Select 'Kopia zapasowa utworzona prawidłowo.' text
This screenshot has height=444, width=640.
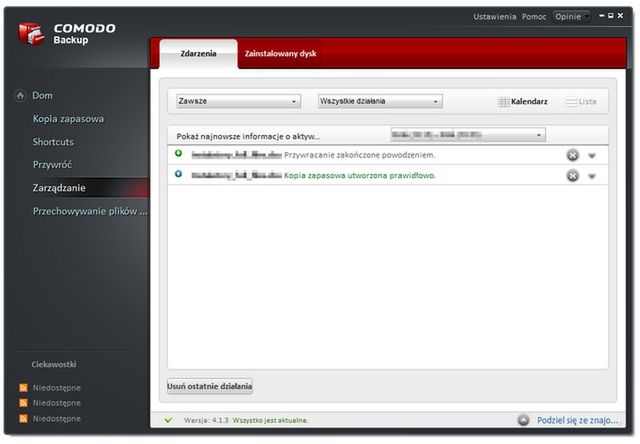(x=360, y=175)
